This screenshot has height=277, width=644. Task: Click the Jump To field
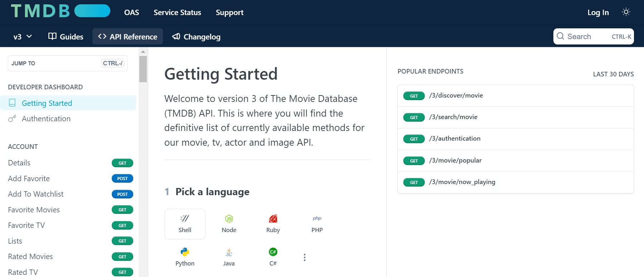pyautogui.click(x=68, y=63)
